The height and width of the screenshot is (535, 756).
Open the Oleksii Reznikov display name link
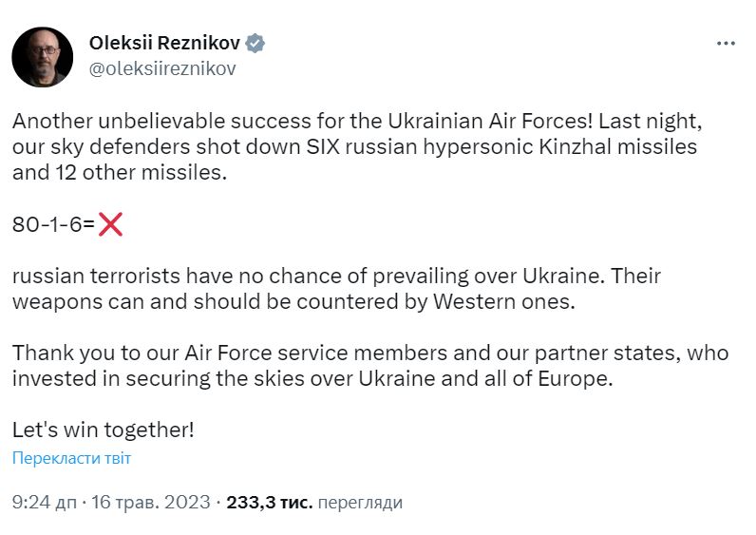[x=165, y=43]
